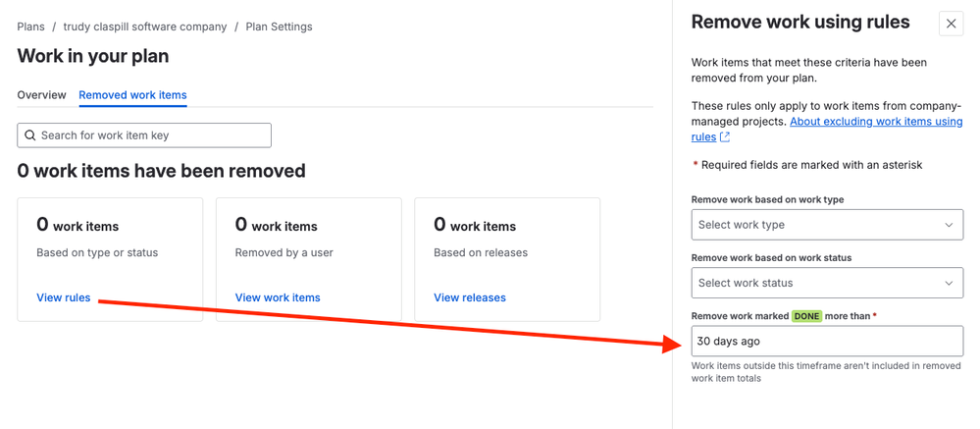Click the external link icon after rules link
Viewport: 980px width, 429px height.
point(725,137)
